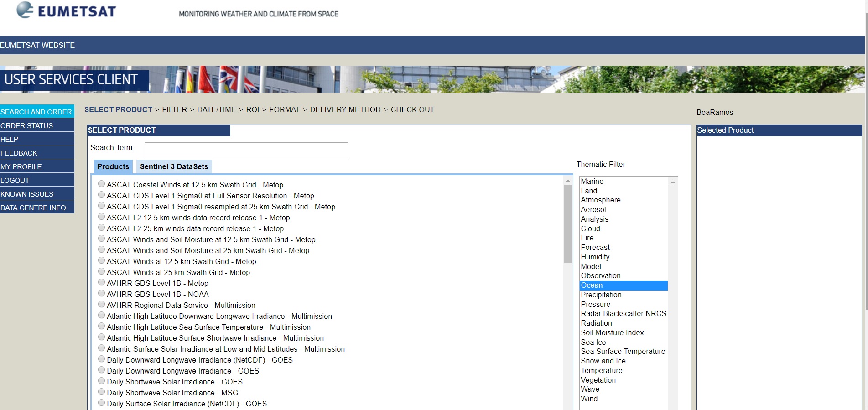Screen dimensions: 868x410
Task: Filter products by Fire
Action: pos(624,238)
